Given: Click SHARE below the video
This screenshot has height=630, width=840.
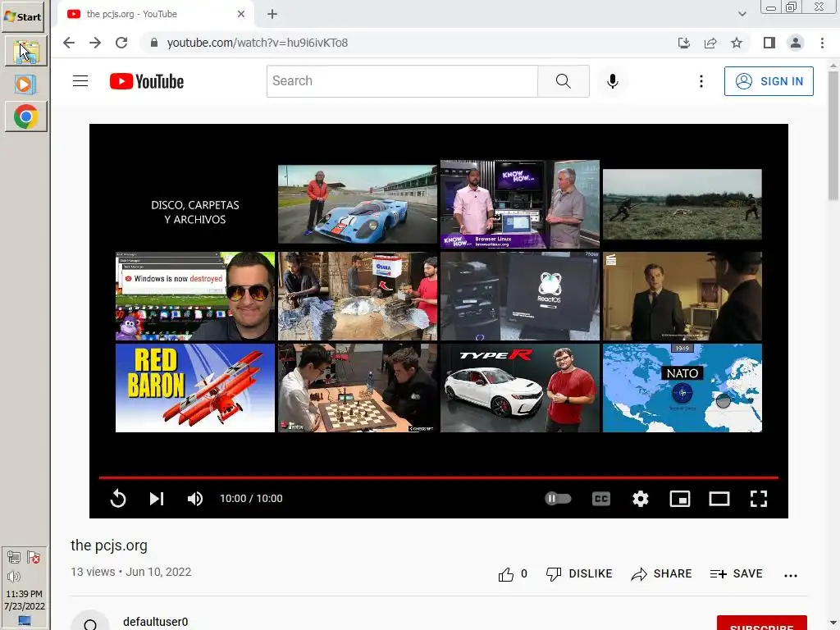Looking at the screenshot, I should click(x=661, y=574).
